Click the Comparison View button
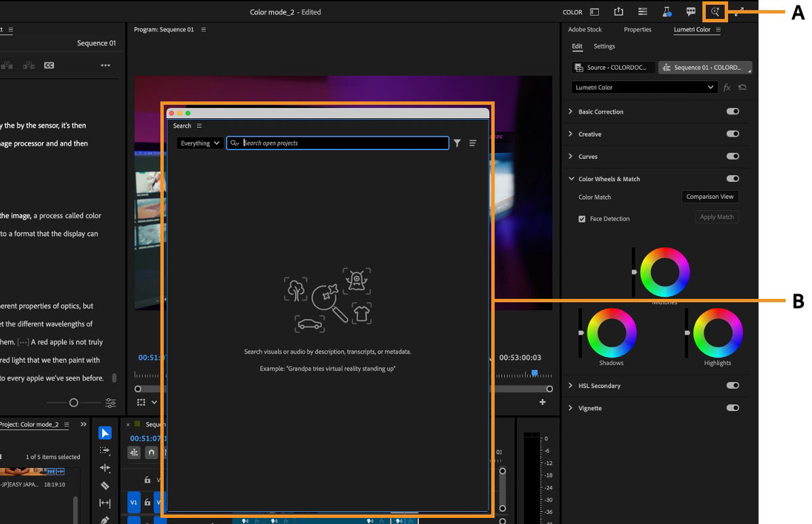 tap(709, 197)
